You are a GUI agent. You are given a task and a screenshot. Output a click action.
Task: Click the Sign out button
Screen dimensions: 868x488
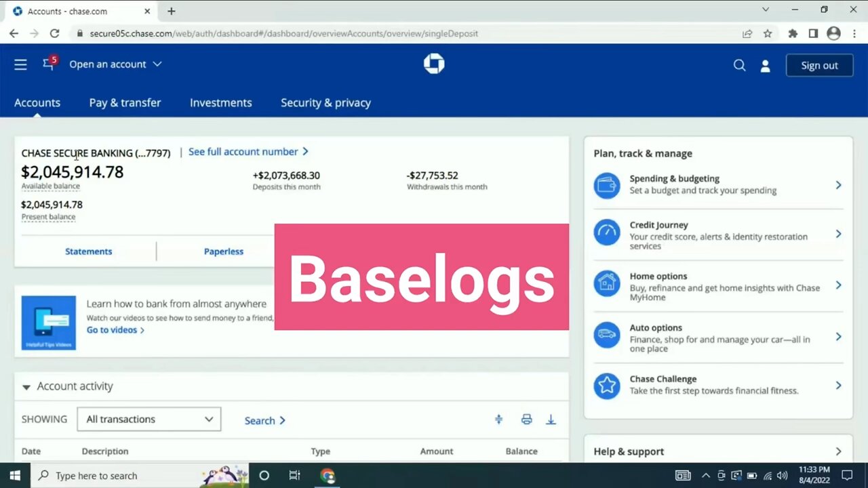819,65
